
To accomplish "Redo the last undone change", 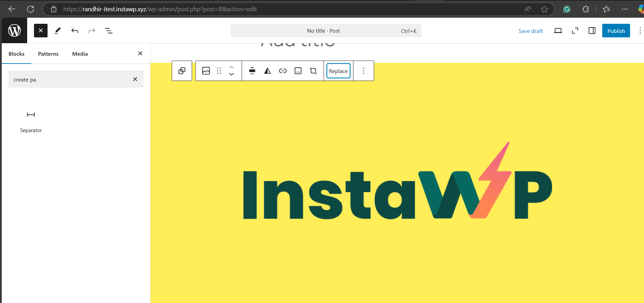I will pos(92,31).
